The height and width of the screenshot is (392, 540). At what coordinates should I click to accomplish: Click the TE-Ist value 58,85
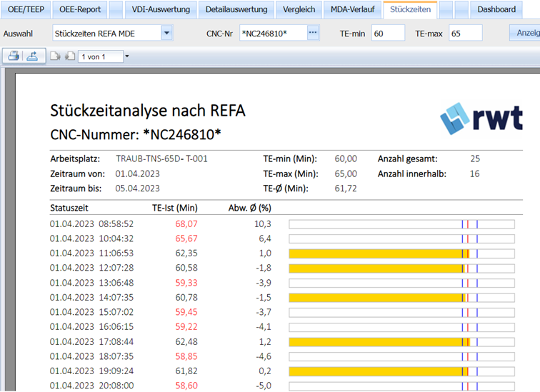pyautogui.click(x=186, y=356)
